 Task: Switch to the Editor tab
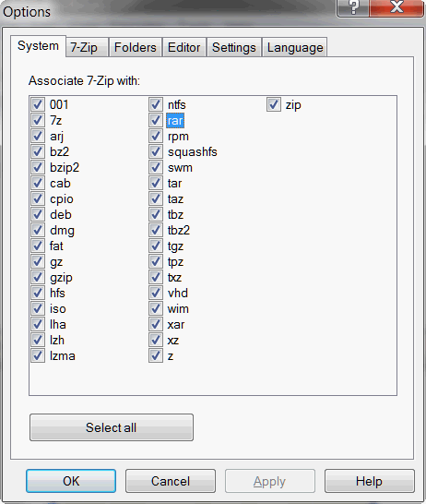point(183,47)
